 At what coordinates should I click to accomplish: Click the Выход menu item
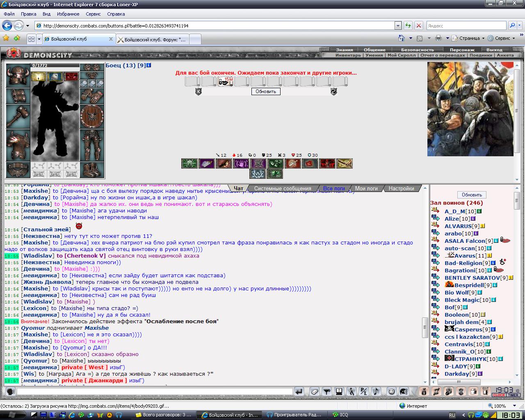pos(494,50)
